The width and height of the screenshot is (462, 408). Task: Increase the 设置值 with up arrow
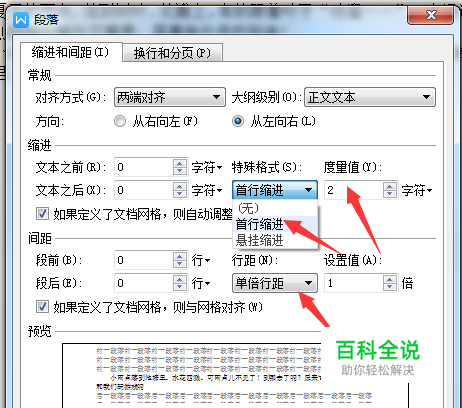(x=390, y=279)
